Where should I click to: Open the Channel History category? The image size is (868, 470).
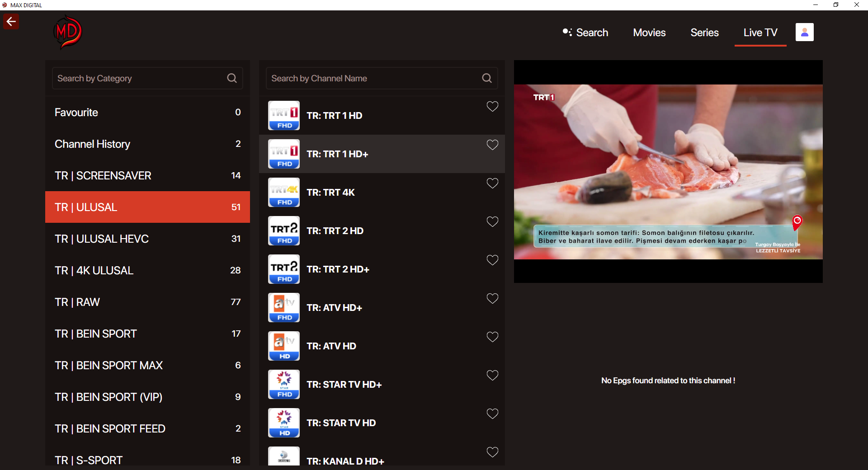[x=147, y=144]
